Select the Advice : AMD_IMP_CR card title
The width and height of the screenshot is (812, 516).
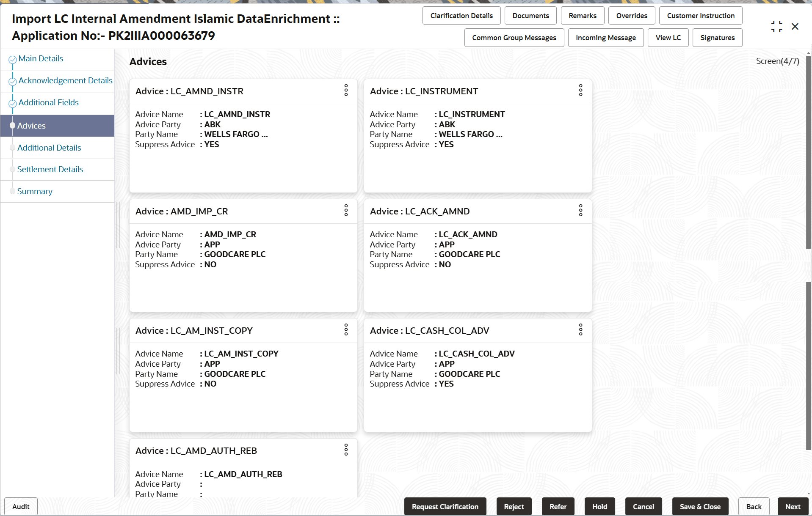pos(182,211)
